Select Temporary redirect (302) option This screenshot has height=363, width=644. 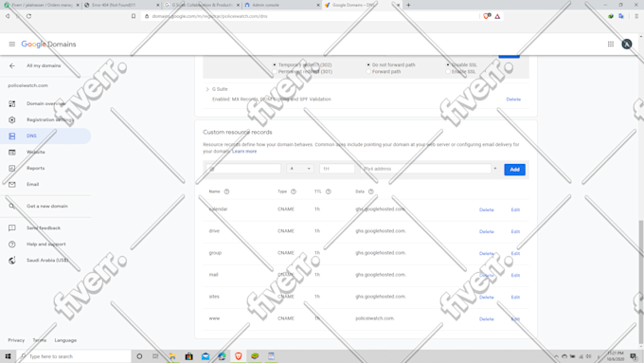275,65
